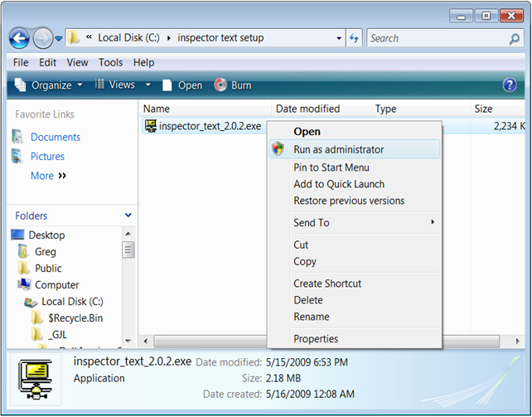Click the folder tree scroll down arrow

(x=128, y=341)
